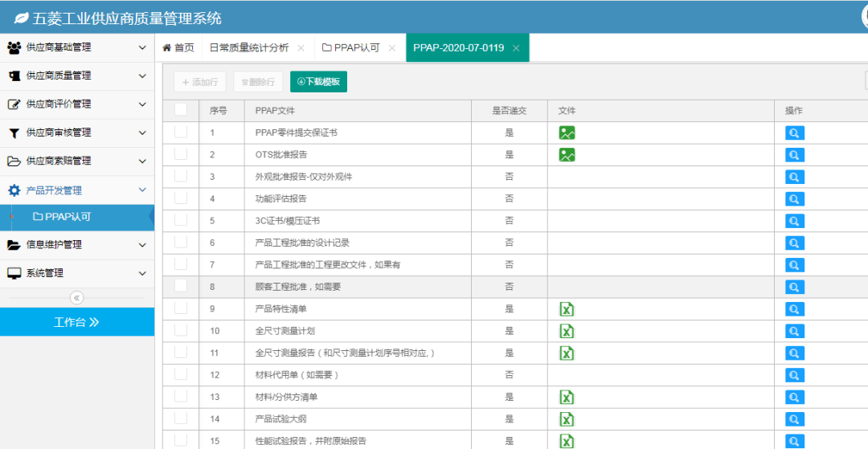Viewport: 868px width, 449px height.
Task: Expand the 供应商审核管理 menu
Action: [x=77, y=133]
